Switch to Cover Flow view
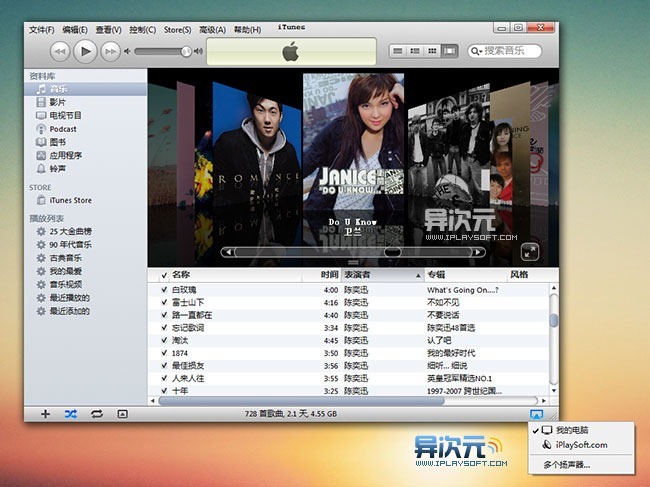 (449, 51)
